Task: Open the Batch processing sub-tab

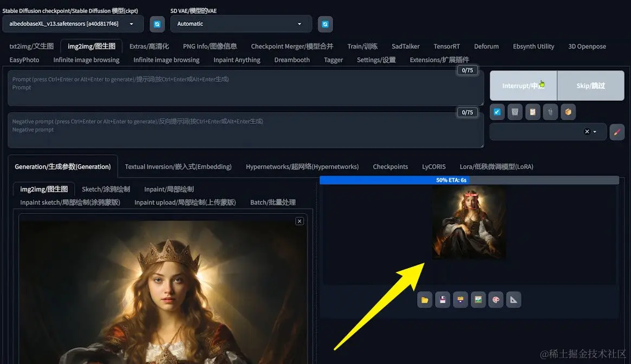Action: (x=273, y=203)
